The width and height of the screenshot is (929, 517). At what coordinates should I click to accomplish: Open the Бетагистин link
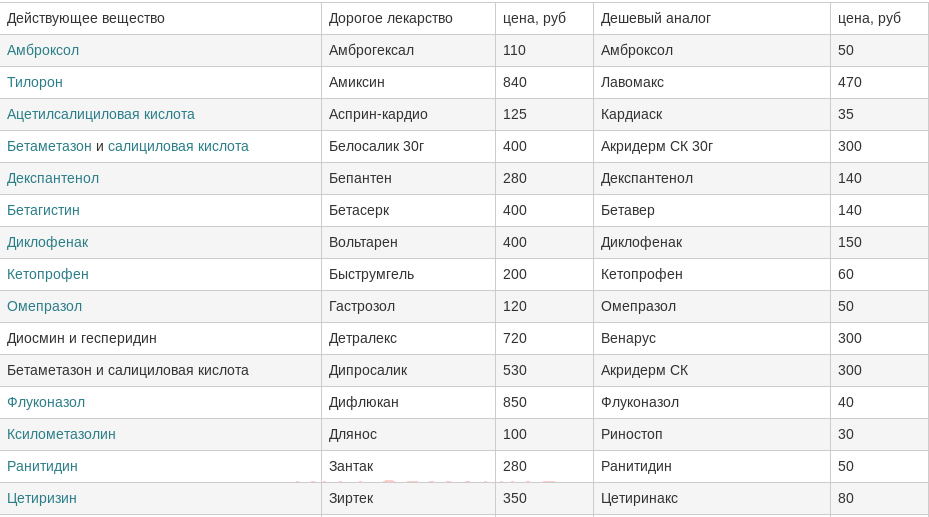(x=43, y=210)
